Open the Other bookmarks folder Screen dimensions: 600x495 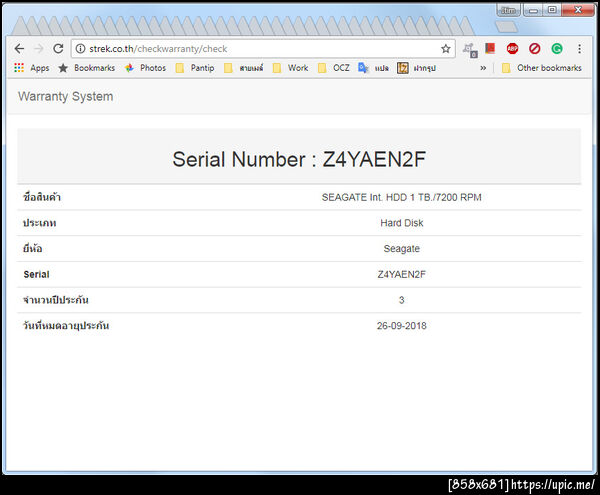(542, 68)
